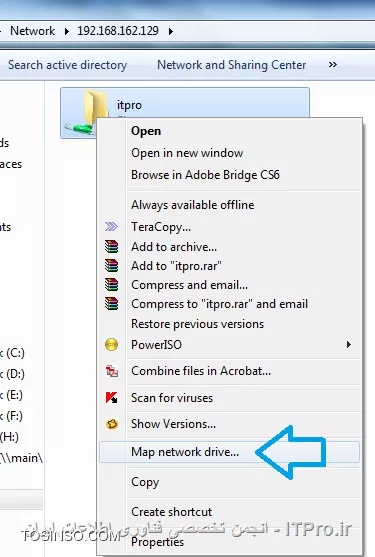Image resolution: width=375 pixels, height=557 pixels.
Task: Click the itpro folder name
Action: (x=129, y=106)
